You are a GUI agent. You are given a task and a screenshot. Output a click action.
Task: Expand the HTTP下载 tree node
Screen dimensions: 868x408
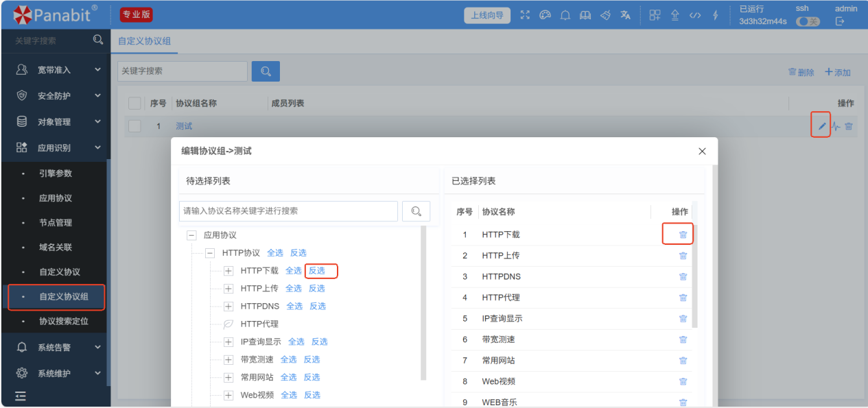point(228,271)
